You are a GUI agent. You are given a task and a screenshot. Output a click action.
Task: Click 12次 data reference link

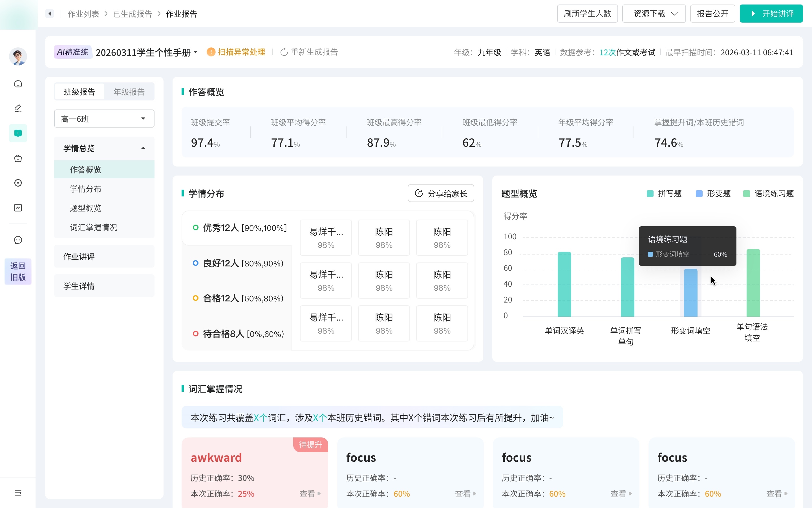[x=607, y=52]
